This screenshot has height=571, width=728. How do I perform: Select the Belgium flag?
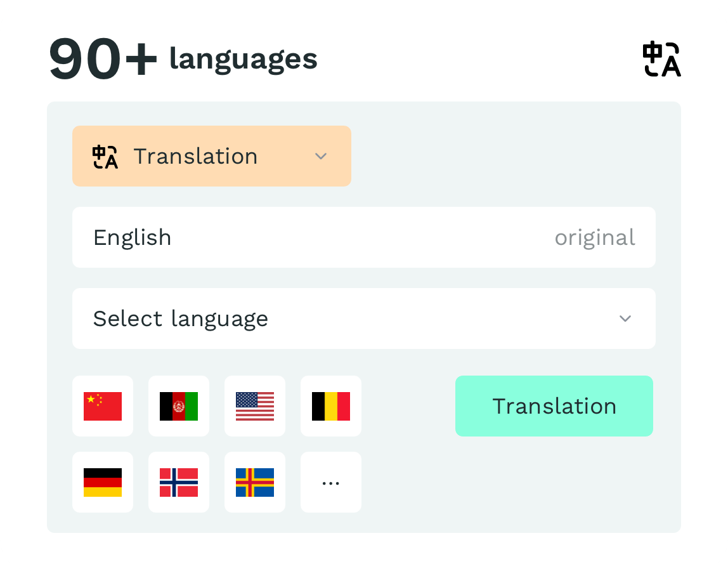[x=331, y=406]
